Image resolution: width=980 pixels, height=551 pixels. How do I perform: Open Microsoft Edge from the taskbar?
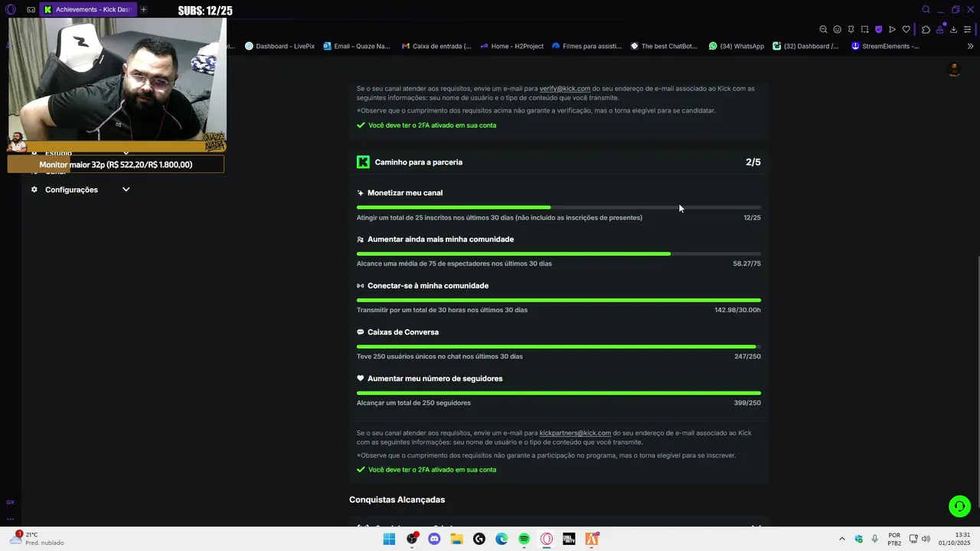click(x=501, y=539)
